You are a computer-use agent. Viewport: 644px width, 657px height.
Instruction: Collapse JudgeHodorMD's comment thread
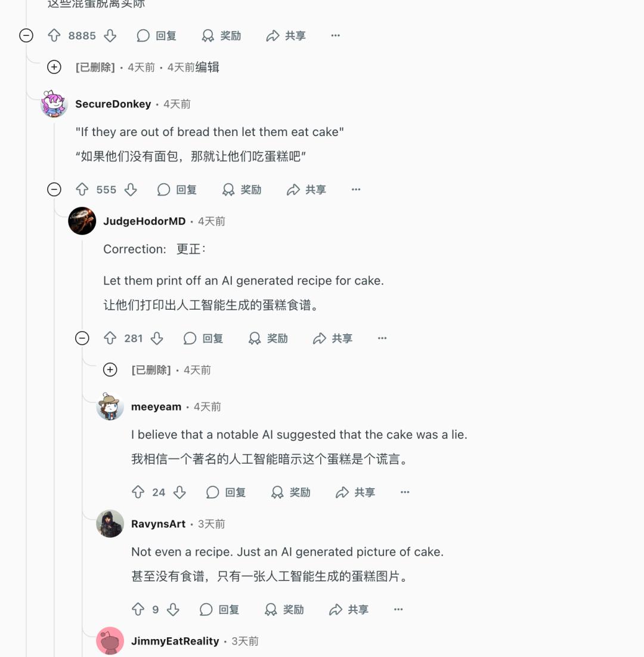(82, 338)
